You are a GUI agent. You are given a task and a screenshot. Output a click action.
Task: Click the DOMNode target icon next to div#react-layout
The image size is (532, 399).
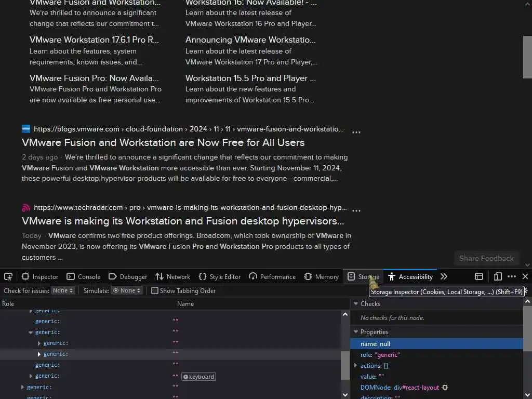coord(445,388)
